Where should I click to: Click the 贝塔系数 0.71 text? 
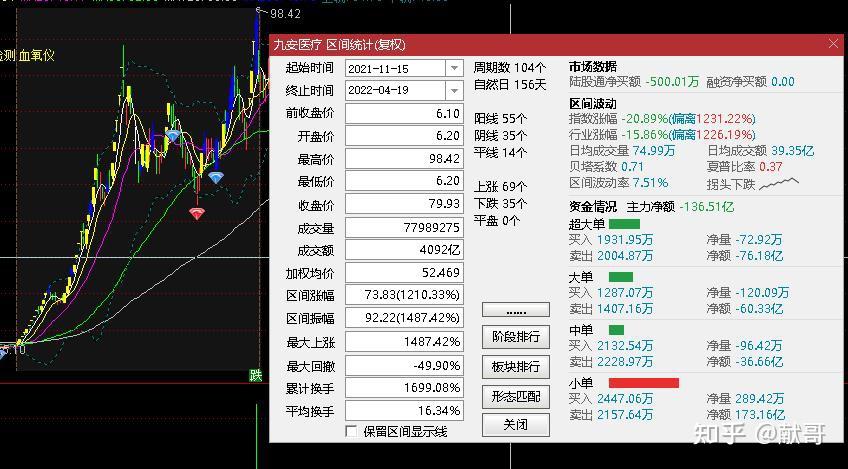pos(606,167)
